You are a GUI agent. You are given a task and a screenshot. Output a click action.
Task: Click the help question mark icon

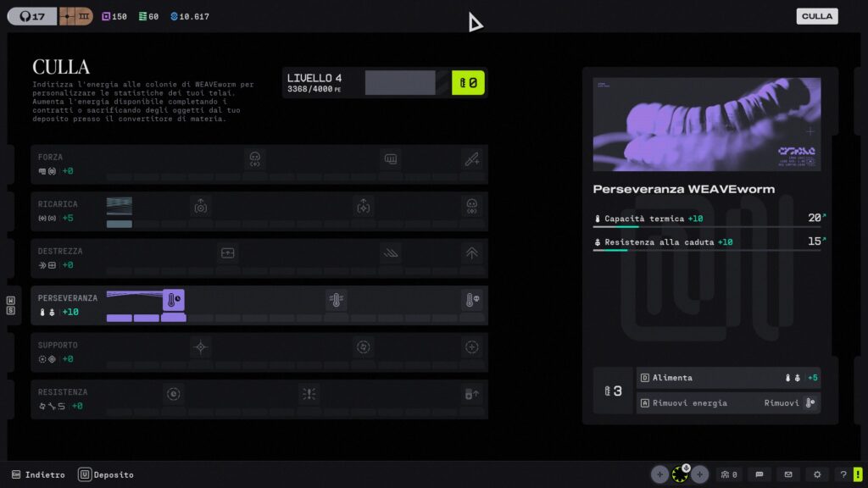point(843,474)
